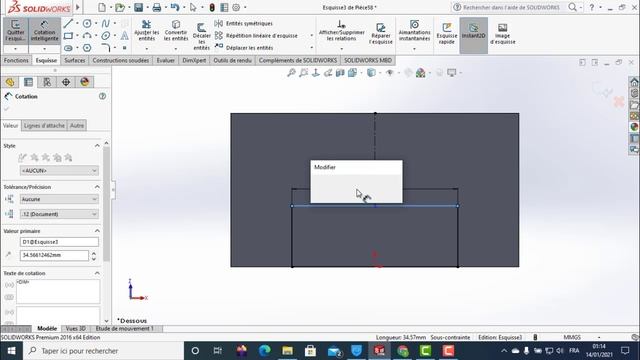Click Image d'esquisse tool
The width and height of the screenshot is (640, 360).
(x=502, y=33)
